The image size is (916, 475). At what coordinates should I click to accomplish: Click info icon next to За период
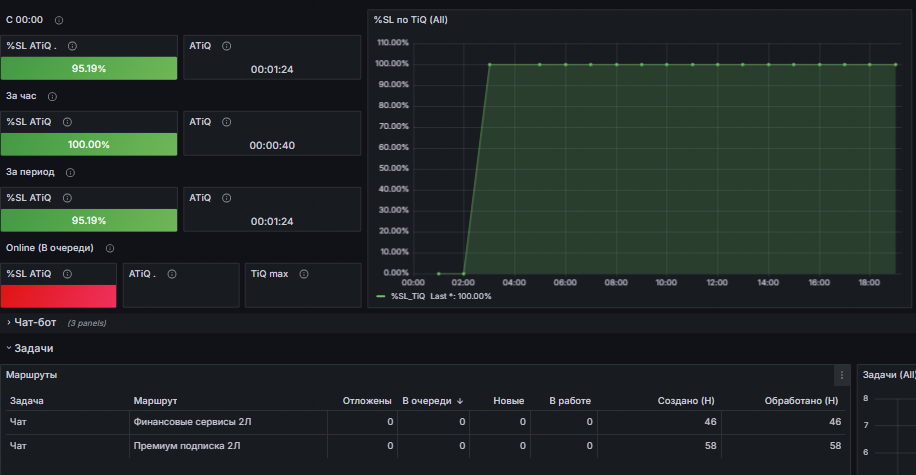pyautogui.click(x=71, y=172)
